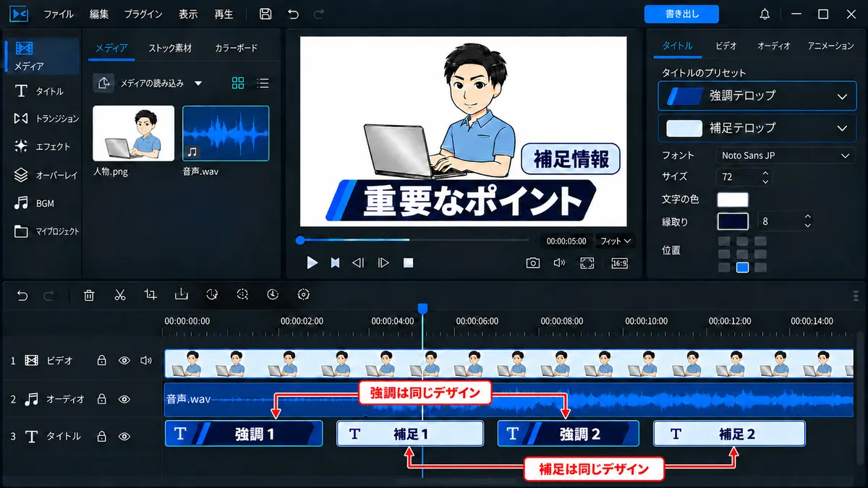The width and height of the screenshot is (868, 488).
Task: Switch to ビデオ properties tab
Action: coord(726,46)
